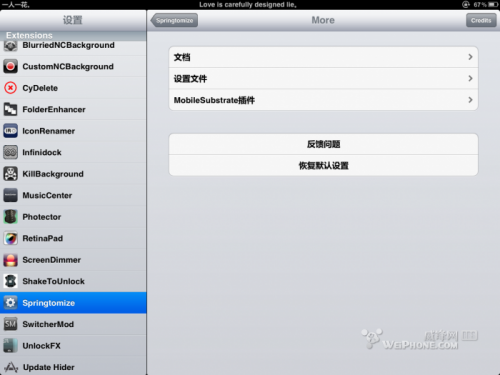Expand the MobileSubstrate插件 row chevron

[470, 100]
